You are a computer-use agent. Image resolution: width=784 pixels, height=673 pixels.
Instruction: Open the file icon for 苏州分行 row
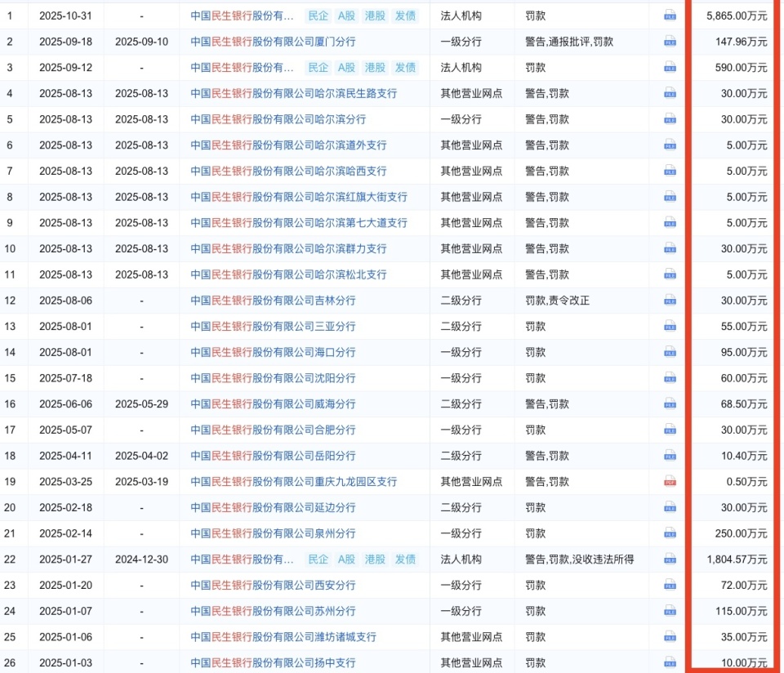[x=670, y=611]
